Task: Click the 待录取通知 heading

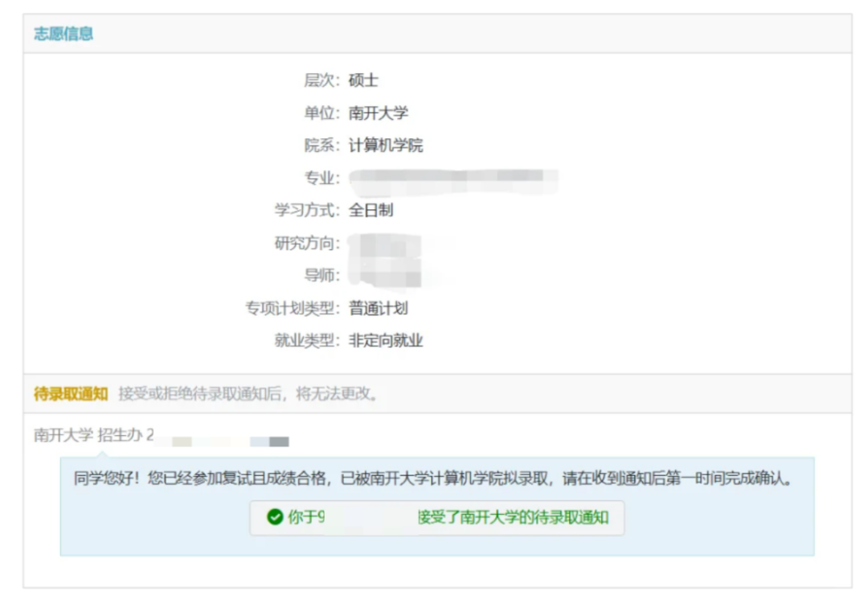Action: (71, 394)
